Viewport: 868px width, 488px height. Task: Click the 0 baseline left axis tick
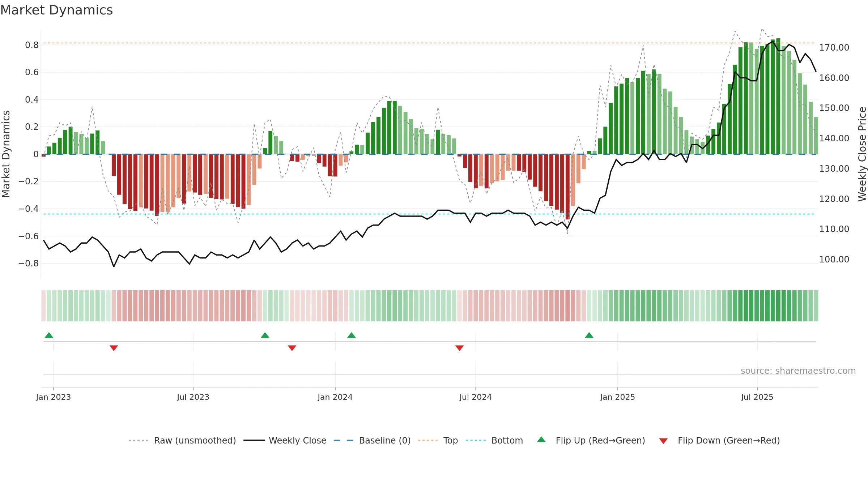[36, 154]
